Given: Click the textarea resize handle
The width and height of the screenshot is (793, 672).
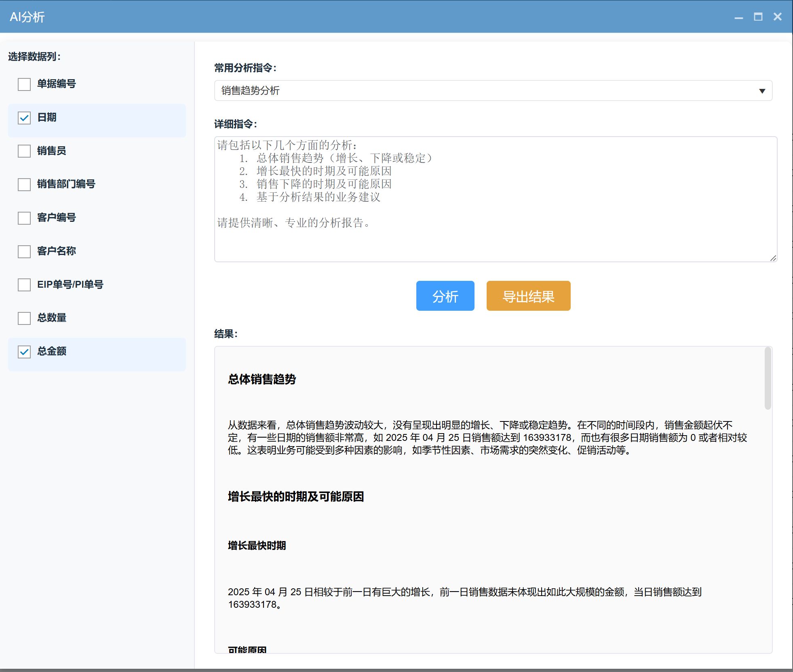Looking at the screenshot, I should (773, 258).
